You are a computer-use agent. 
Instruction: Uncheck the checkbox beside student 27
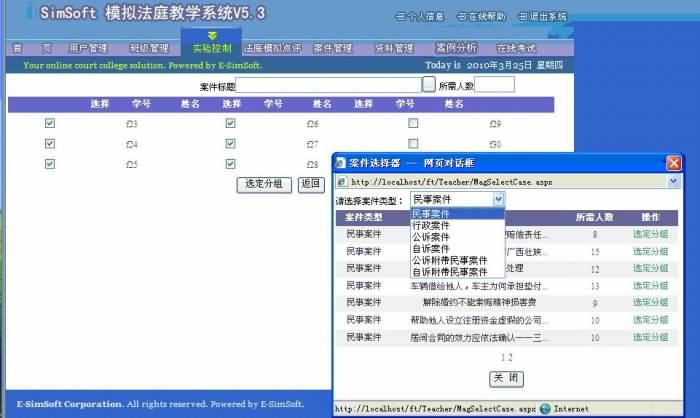point(230,143)
